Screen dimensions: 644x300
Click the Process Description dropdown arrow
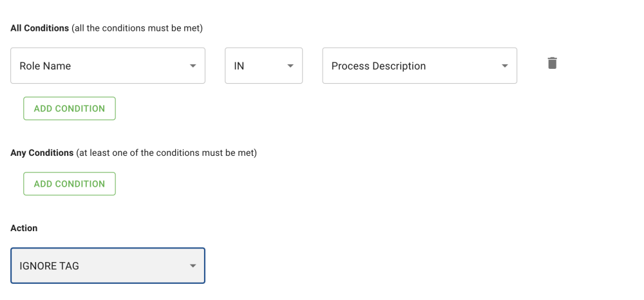click(504, 66)
